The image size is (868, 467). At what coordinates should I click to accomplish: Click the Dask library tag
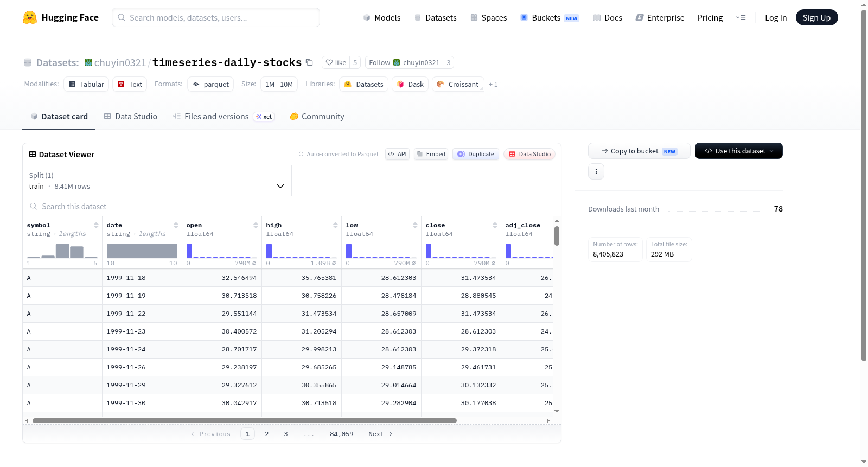[x=410, y=84]
